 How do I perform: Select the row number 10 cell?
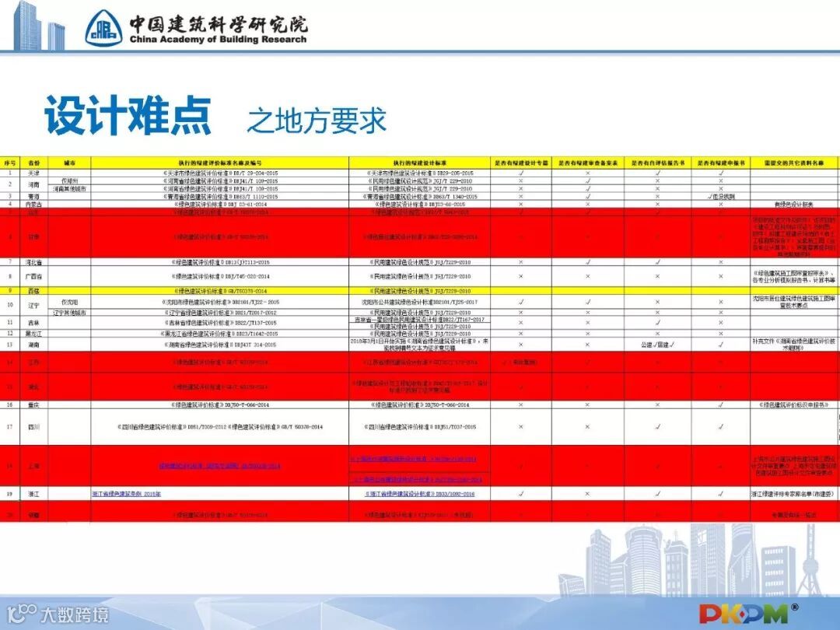[x=9, y=306]
